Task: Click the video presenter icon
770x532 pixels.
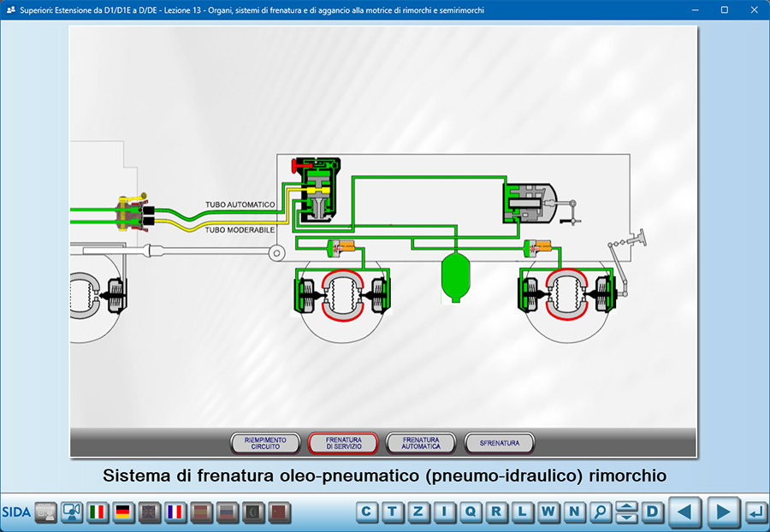Action: point(72,512)
